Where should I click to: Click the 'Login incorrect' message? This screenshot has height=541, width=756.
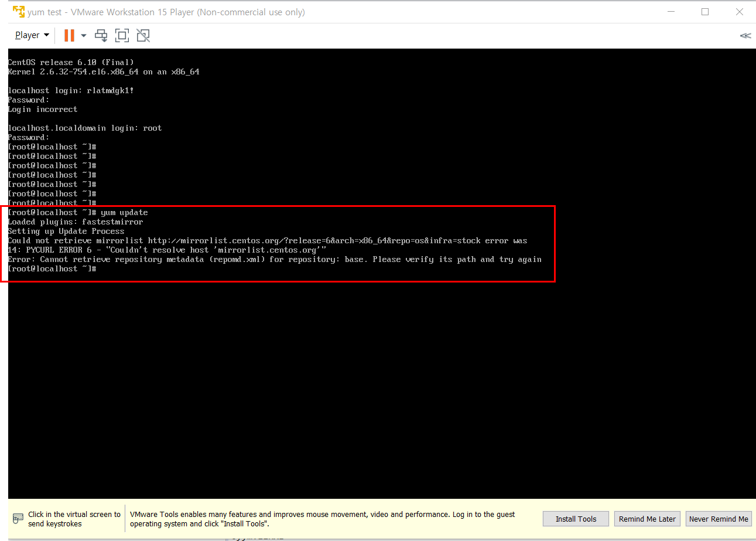pos(43,109)
